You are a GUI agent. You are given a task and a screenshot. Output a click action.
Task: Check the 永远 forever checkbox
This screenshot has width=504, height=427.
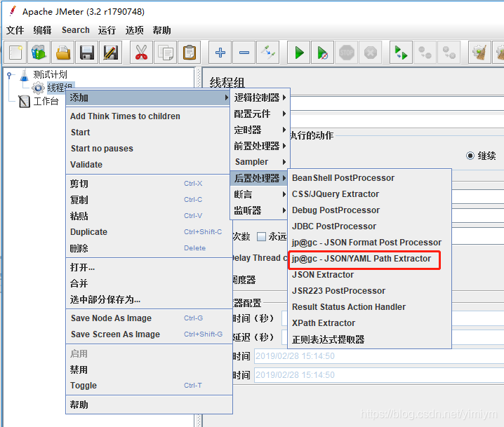click(261, 236)
